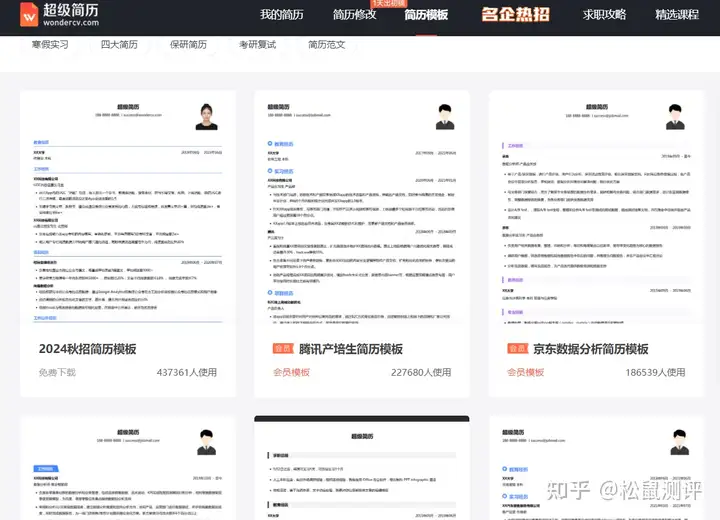This screenshot has height=520, width=720.
Task: Click the WonderCV orange logo icon
Action: (29, 14)
